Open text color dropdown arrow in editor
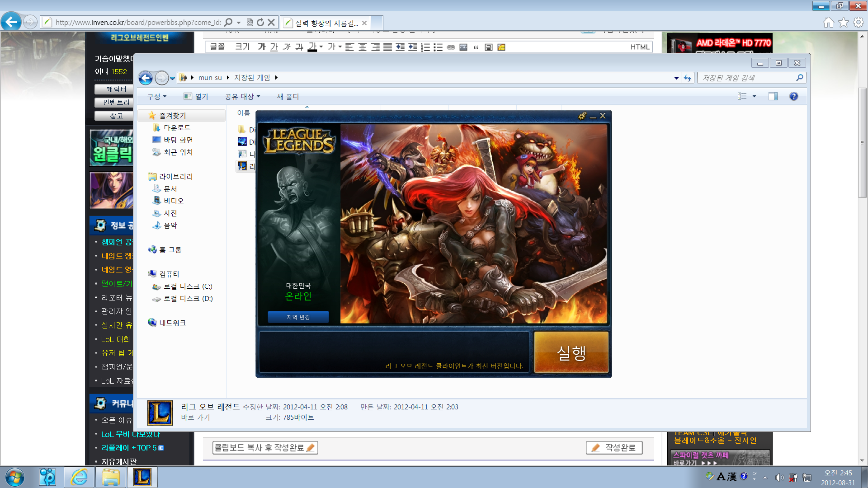 pyautogui.click(x=321, y=47)
